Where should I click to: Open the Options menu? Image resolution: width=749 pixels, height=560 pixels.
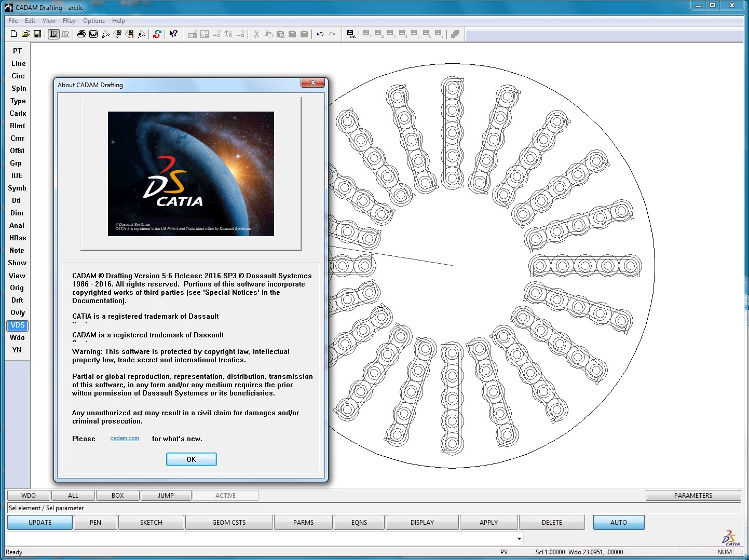pos(94,21)
